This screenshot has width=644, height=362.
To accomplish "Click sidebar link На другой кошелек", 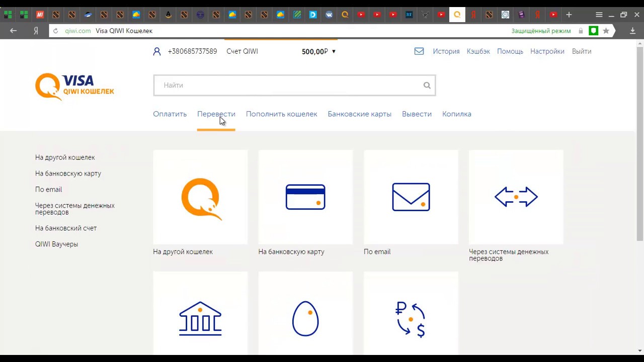I will pyautogui.click(x=65, y=157).
